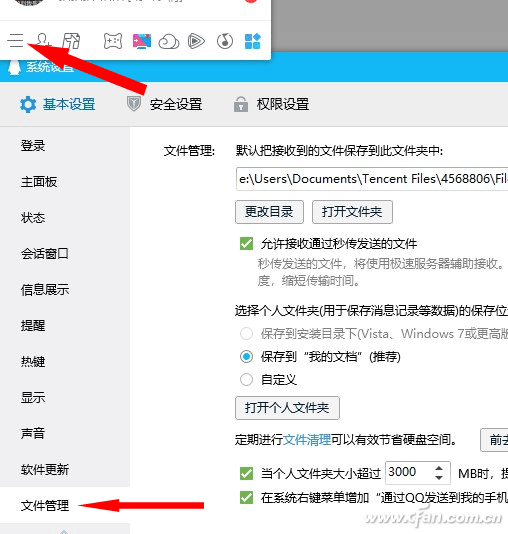The image size is (508, 534).
Task: Open the Weiyun cloud icon
Action: (169, 42)
